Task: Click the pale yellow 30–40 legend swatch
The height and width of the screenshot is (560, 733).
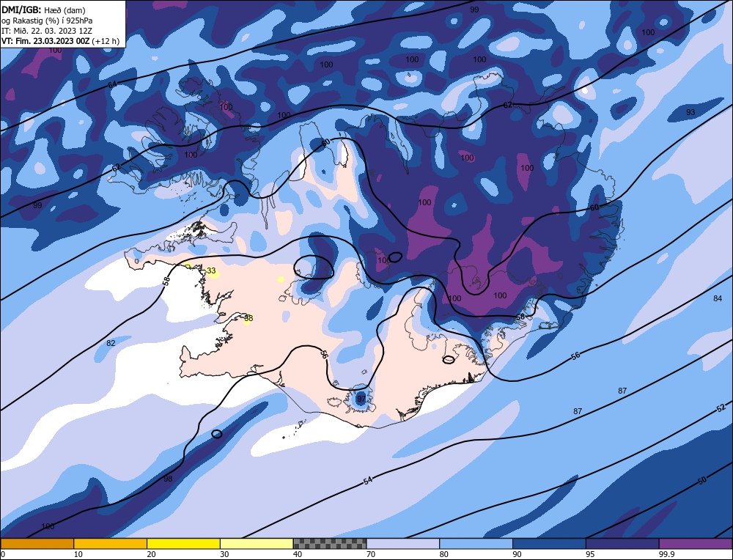Action: [257, 543]
